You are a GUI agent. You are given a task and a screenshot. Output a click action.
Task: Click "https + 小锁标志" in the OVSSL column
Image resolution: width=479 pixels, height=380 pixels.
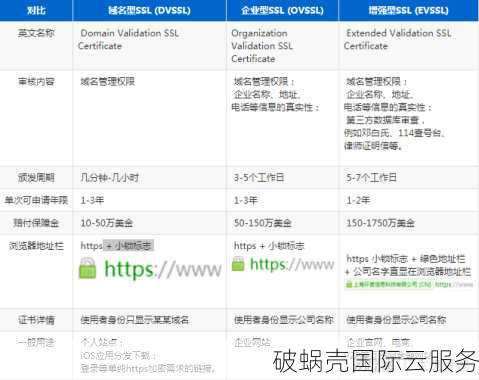(269, 246)
